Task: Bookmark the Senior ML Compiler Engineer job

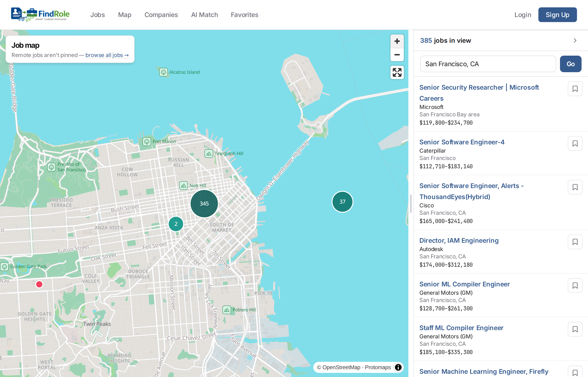Action: click(575, 286)
